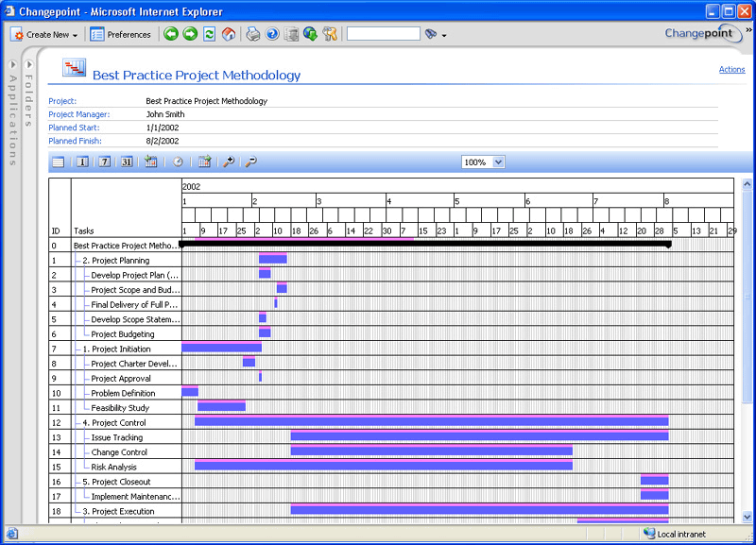Select task 2. Project Planning
The image size is (756, 545).
tap(115, 261)
